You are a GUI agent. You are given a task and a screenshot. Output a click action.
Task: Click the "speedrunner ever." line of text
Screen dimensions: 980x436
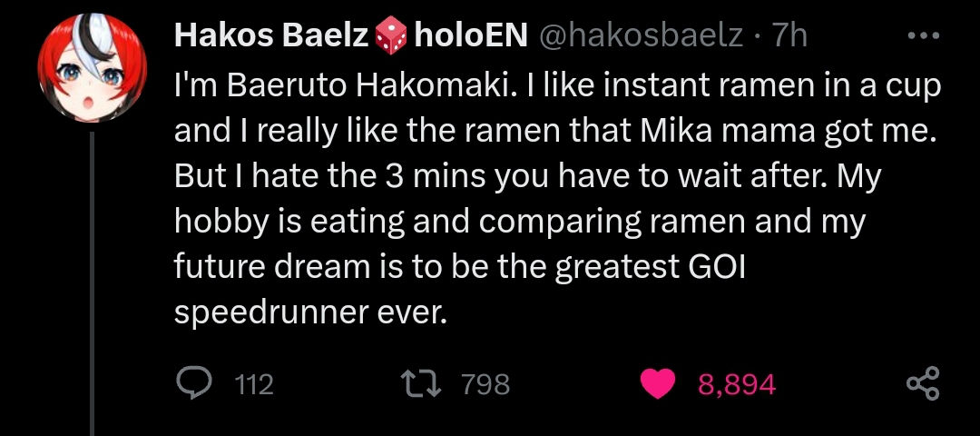311,312
